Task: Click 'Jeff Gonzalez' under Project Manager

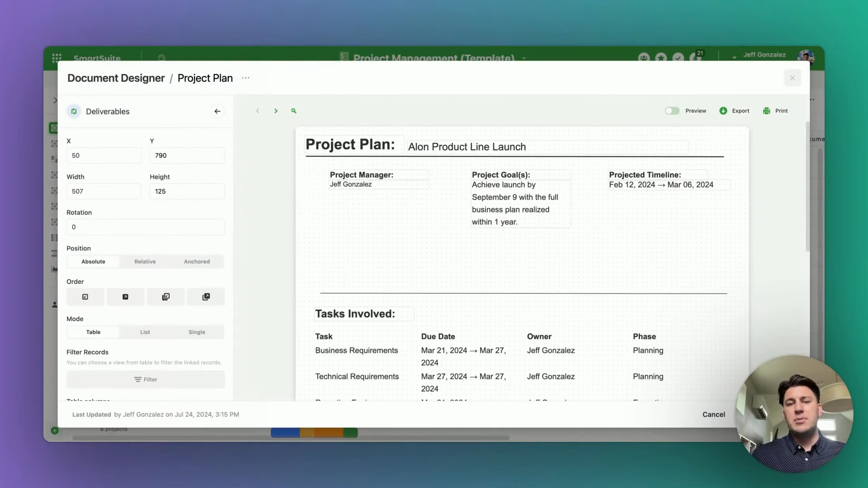Action: tap(351, 184)
